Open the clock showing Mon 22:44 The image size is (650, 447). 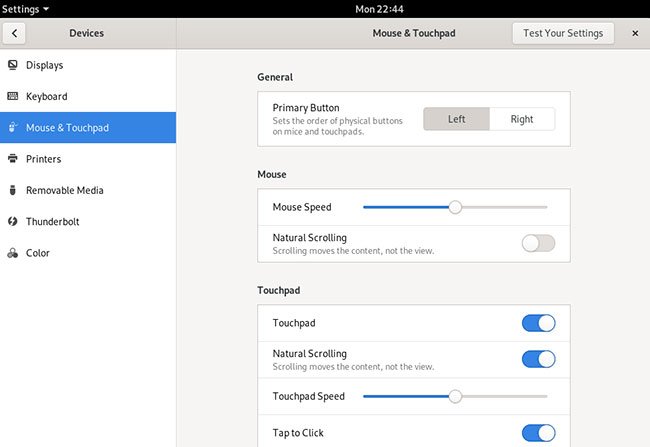pyautogui.click(x=379, y=9)
